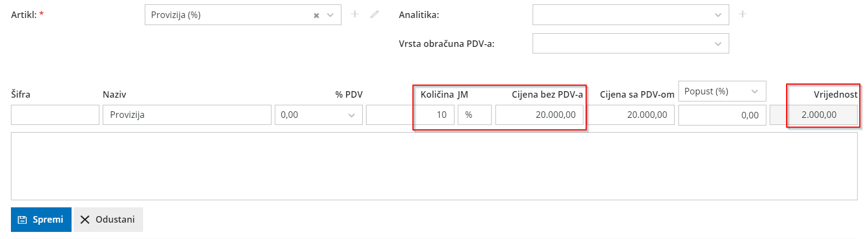Open the Analitika dropdown

(630, 15)
